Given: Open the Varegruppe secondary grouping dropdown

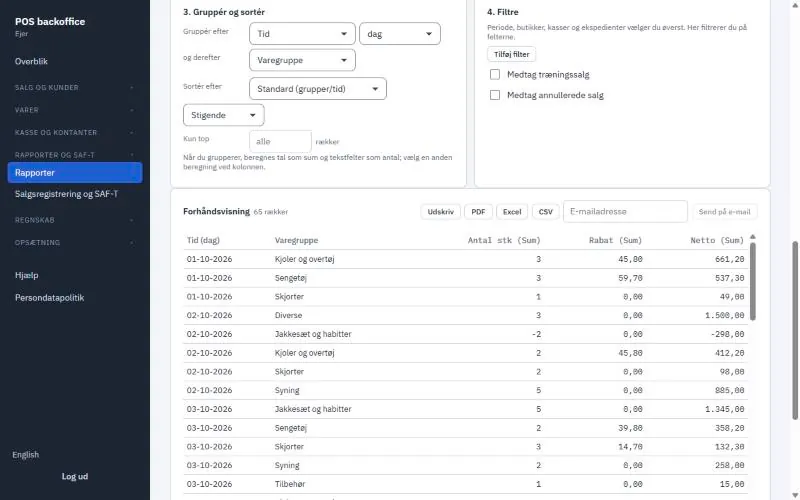Looking at the screenshot, I should click(x=302, y=60).
